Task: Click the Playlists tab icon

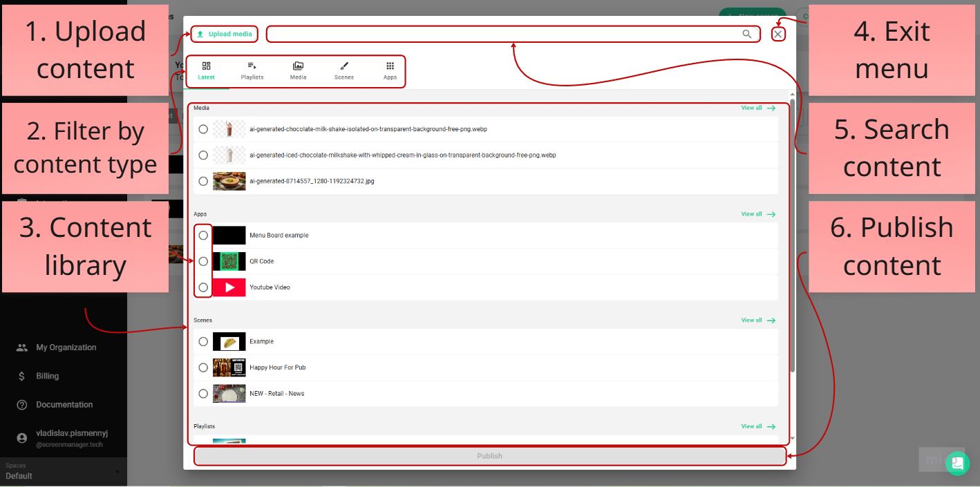Action: [x=252, y=66]
